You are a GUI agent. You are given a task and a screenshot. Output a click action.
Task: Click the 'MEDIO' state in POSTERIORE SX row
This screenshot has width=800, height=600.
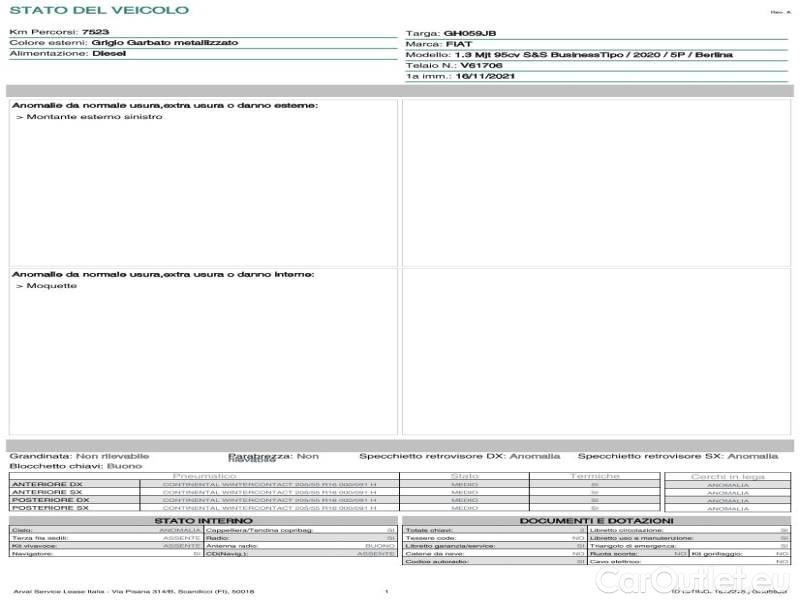tap(464, 508)
